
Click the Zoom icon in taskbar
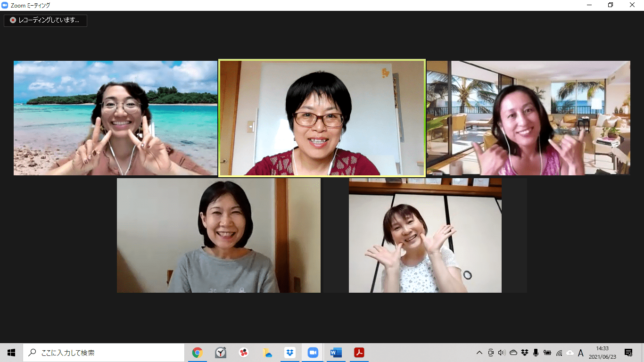[313, 353]
